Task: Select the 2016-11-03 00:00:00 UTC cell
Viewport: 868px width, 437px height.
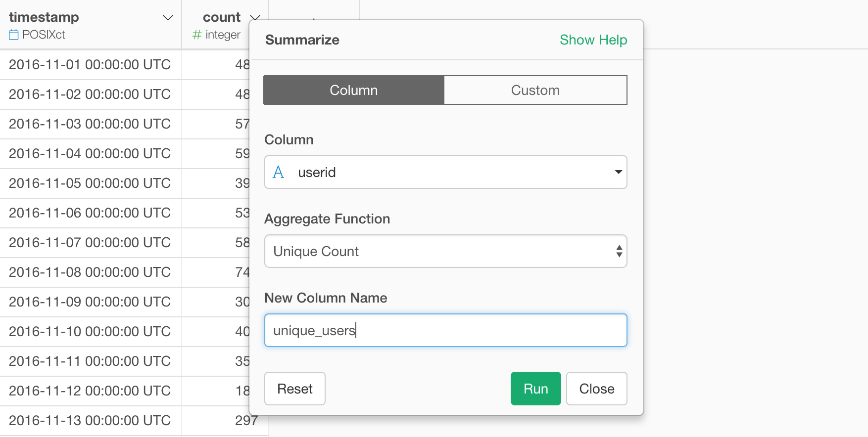Action: pyautogui.click(x=90, y=124)
